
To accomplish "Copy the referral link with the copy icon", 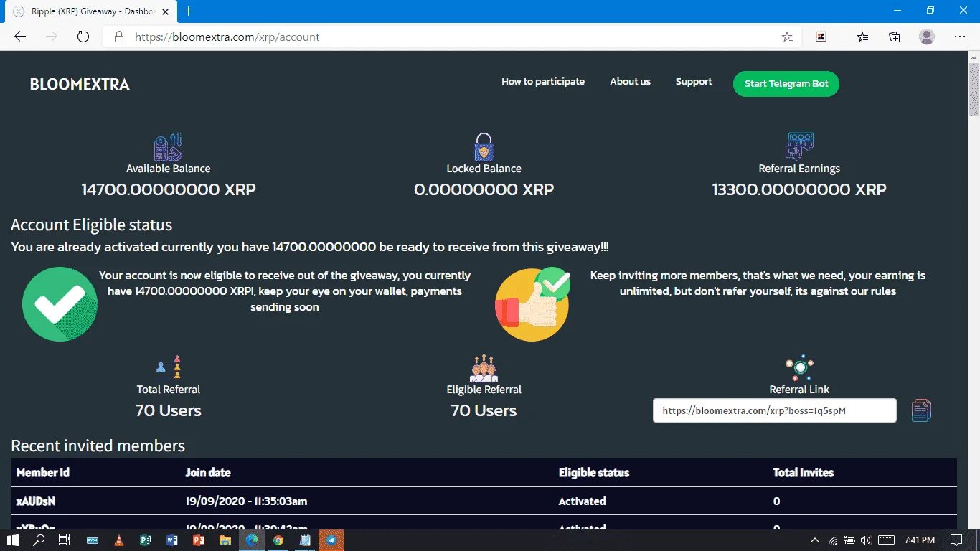I will point(921,410).
